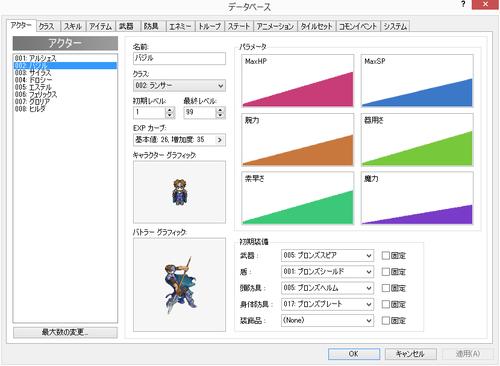Open the 身体防具 dropdown showing ブロンズプレート
This screenshot has width=500, height=366.
coord(327,304)
